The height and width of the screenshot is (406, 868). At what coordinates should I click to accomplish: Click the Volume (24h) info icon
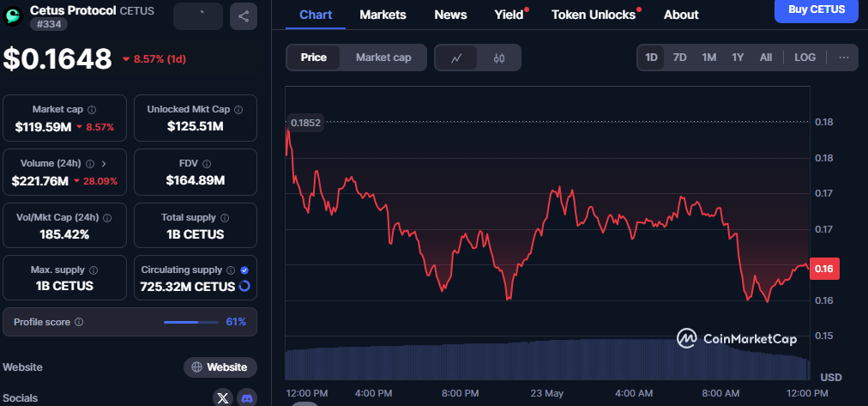pos(90,164)
